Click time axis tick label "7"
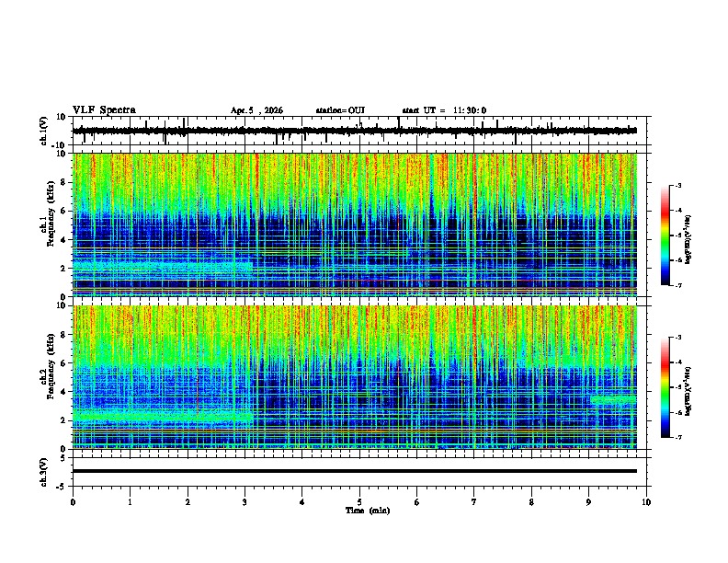Viewport: 728px width, 563px height. (x=474, y=502)
